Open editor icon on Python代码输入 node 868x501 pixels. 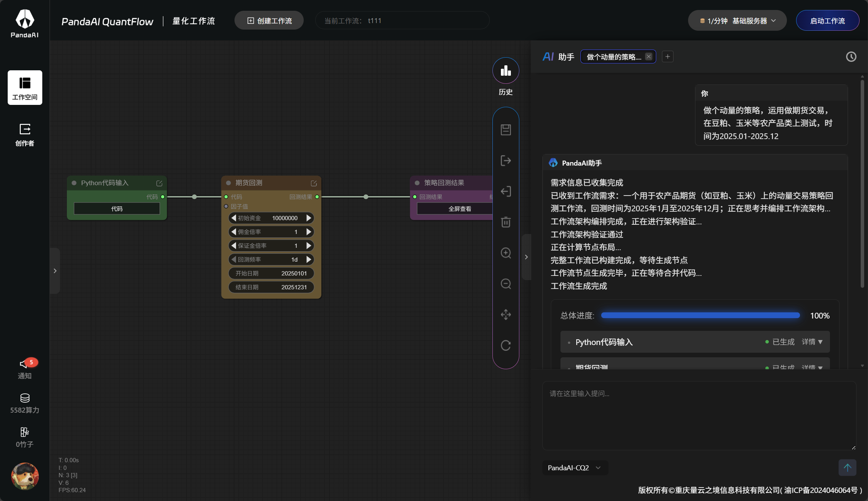click(x=159, y=183)
